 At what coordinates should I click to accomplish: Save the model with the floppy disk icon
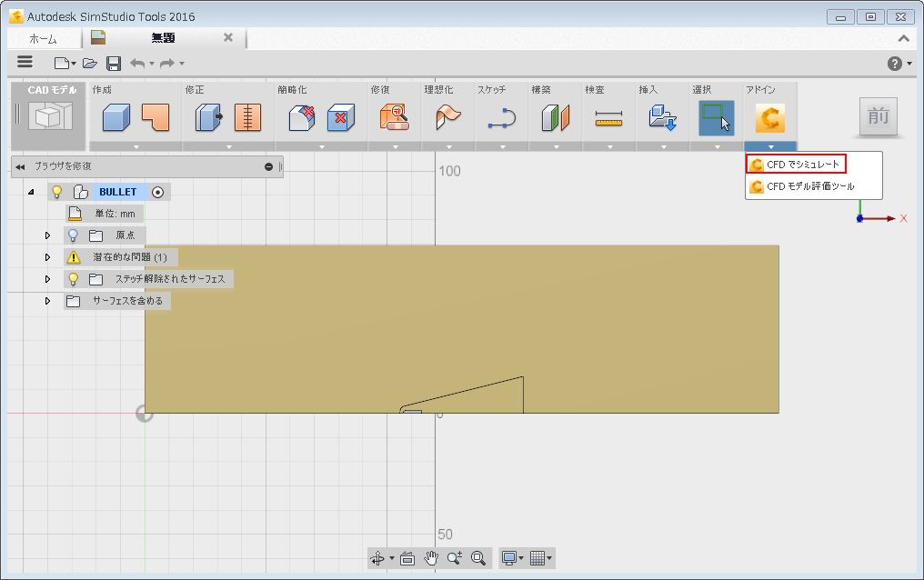coord(114,63)
